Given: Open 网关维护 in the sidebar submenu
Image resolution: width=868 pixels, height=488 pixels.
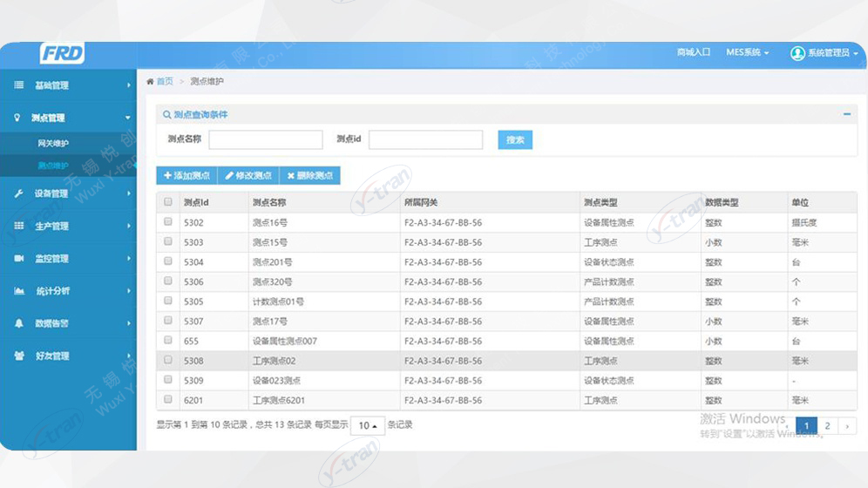Looking at the screenshot, I should [x=53, y=144].
